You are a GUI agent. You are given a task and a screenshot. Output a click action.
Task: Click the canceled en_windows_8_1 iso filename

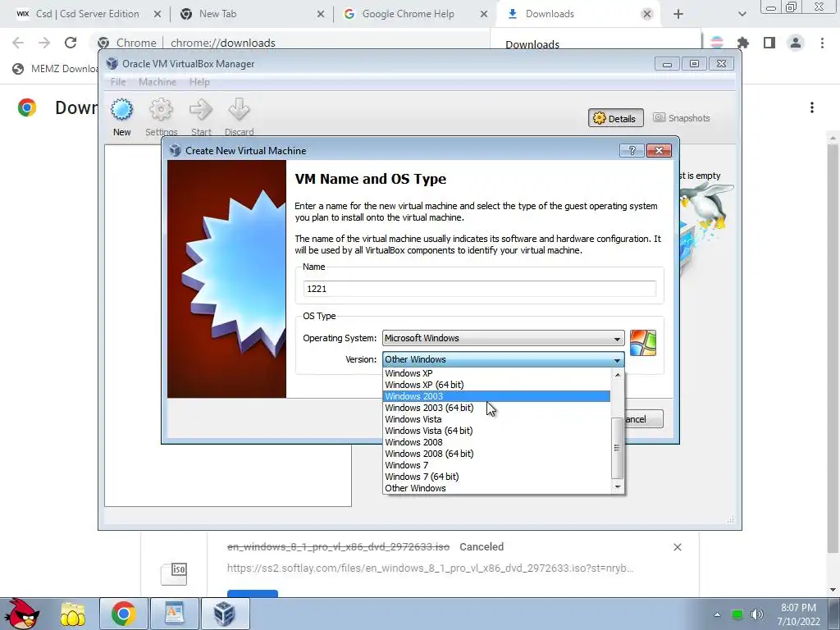[x=338, y=547]
